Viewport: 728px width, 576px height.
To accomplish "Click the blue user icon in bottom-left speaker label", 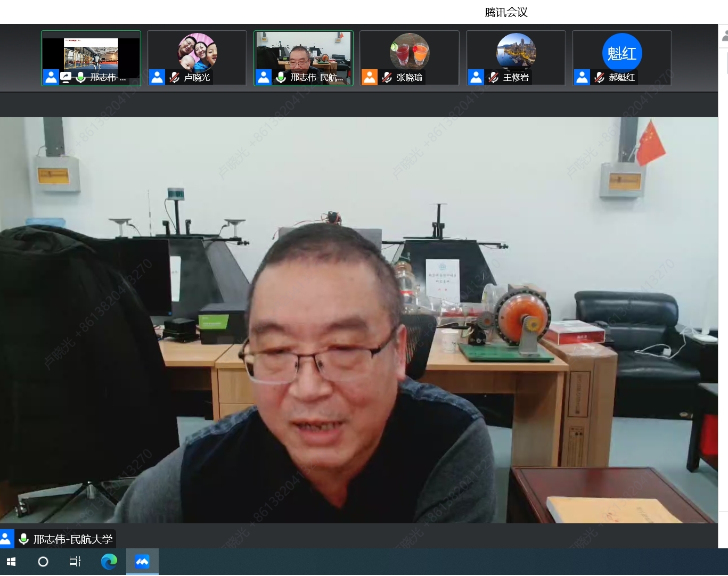I will [x=6, y=539].
